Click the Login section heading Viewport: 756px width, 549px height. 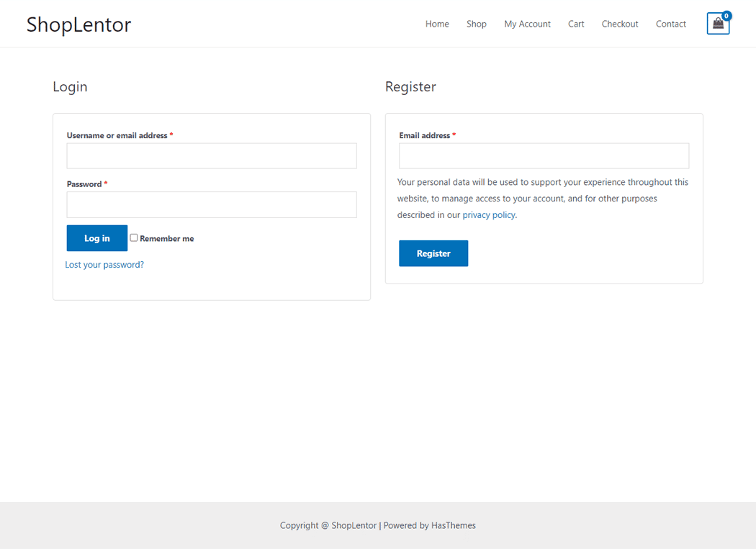(x=70, y=86)
